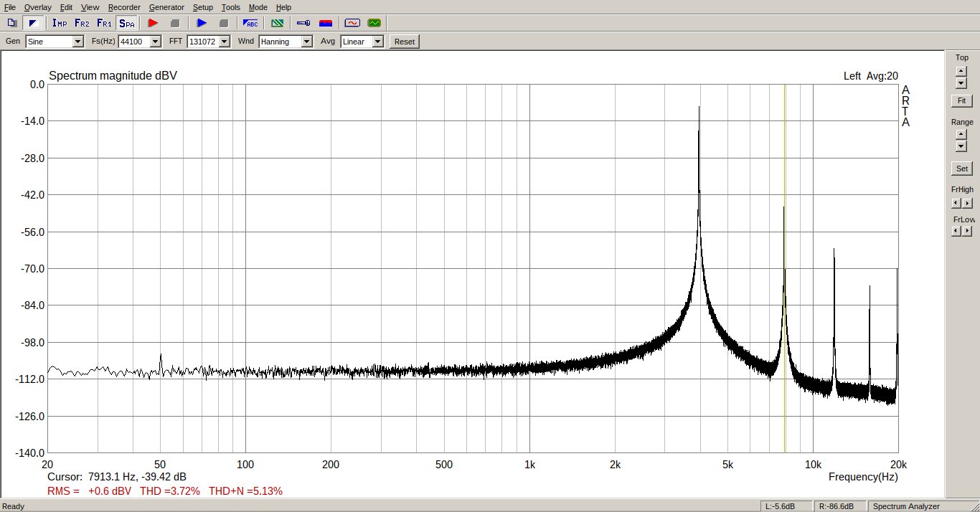This screenshot has width=980, height=512.
Task: Open the Gen signal type dropdown showing Sine
Action: tap(77, 42)
